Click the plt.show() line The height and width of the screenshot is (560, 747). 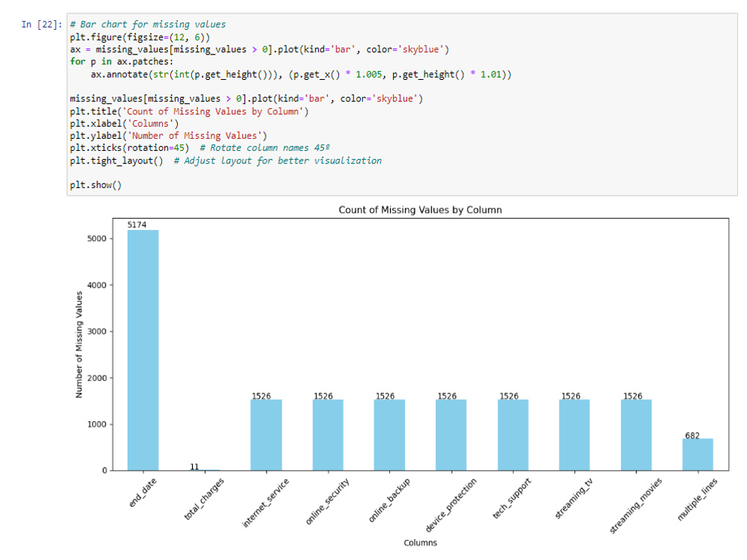[96, 184]
